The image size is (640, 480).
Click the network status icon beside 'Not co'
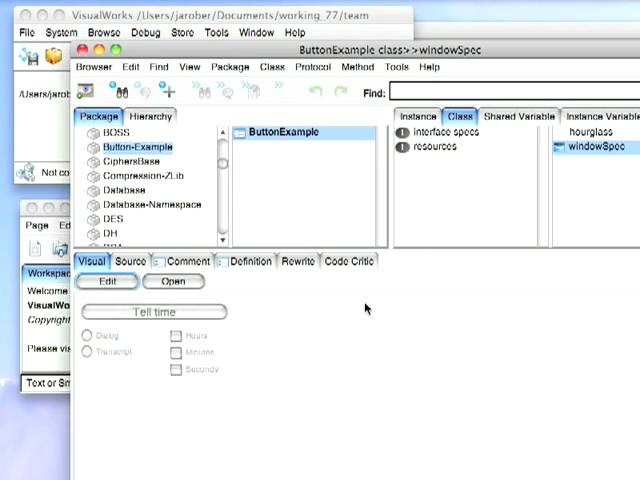pos(26,172)
